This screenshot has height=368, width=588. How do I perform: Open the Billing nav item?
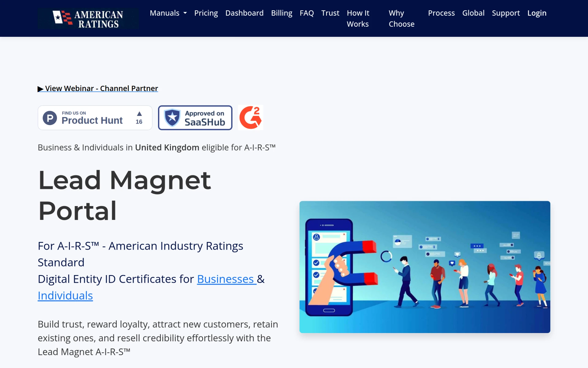[x=281, y=13]
